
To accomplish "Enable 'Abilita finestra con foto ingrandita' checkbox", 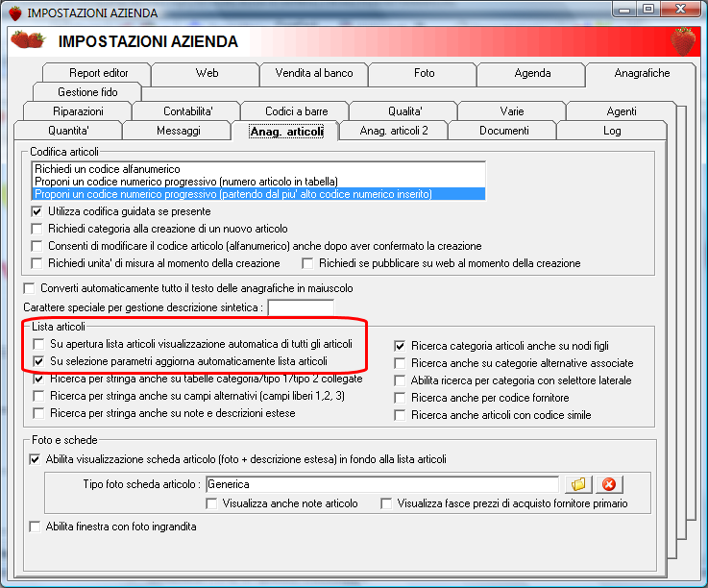I will tap(35, 527).
